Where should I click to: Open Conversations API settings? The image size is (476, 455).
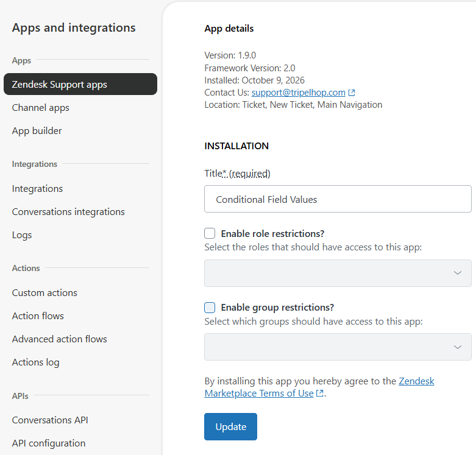(x=50, y=420)
